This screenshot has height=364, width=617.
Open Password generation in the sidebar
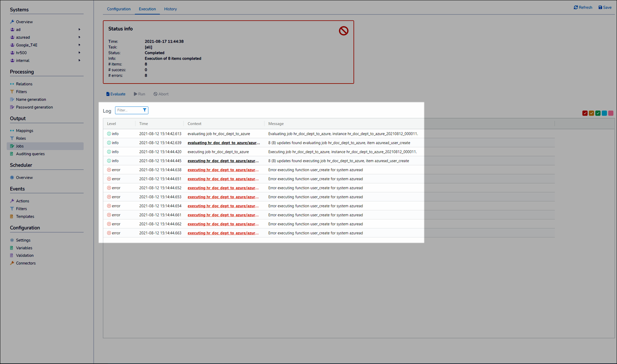pyautogui.click(x=34, y=107)
